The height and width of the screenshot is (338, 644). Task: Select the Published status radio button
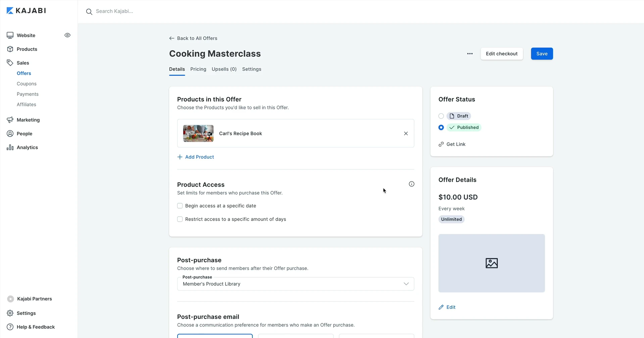coord(441,127)
